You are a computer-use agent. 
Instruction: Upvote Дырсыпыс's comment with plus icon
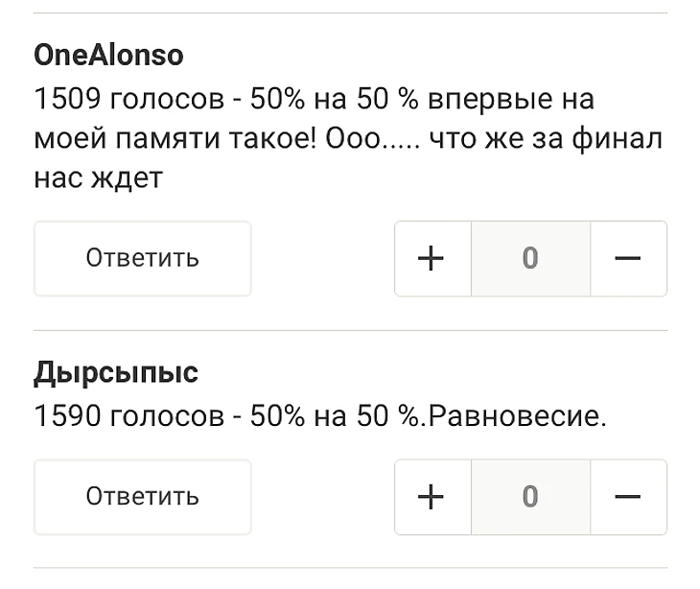[x=432, y=496]
